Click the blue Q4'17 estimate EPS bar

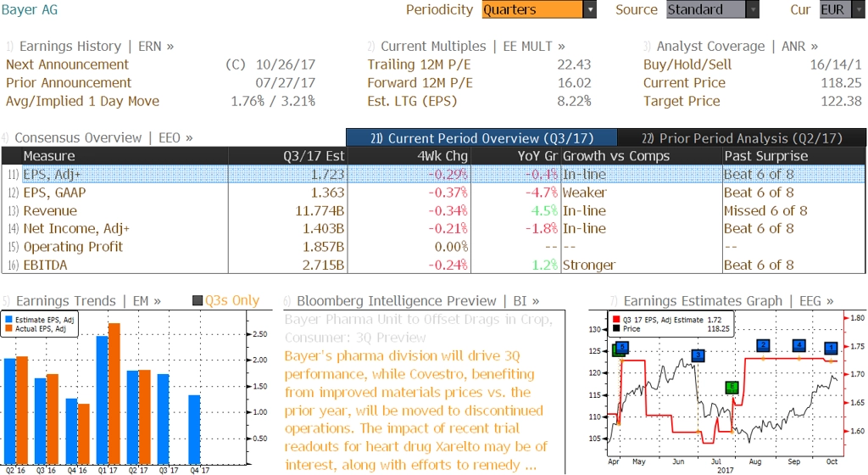click(194, 429)
